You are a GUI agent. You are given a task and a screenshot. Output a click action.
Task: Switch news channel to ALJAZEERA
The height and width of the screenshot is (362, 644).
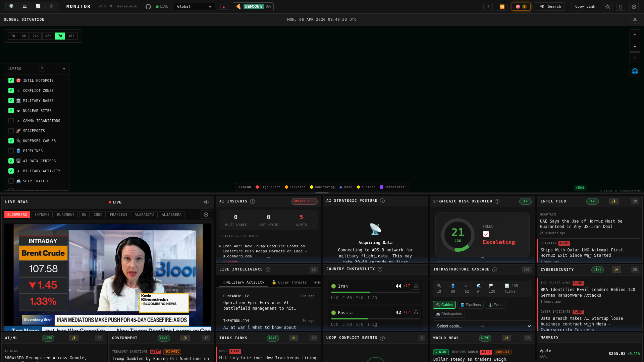171,215
